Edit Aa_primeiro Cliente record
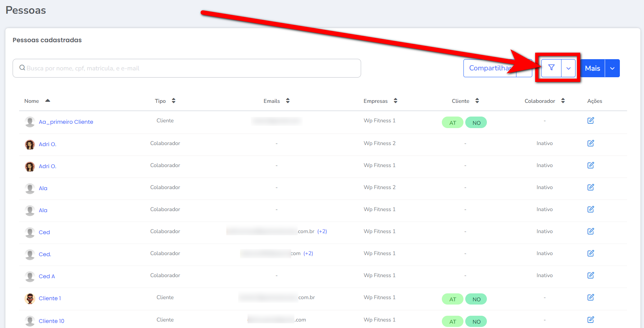644x328 pixels. coord(591,121)
